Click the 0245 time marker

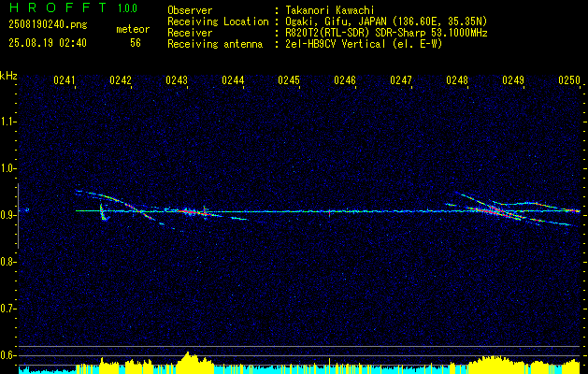tap(289, 80)
